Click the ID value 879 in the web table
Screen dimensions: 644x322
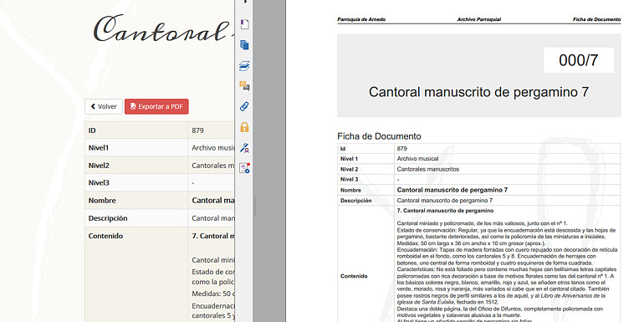point(197,130)
